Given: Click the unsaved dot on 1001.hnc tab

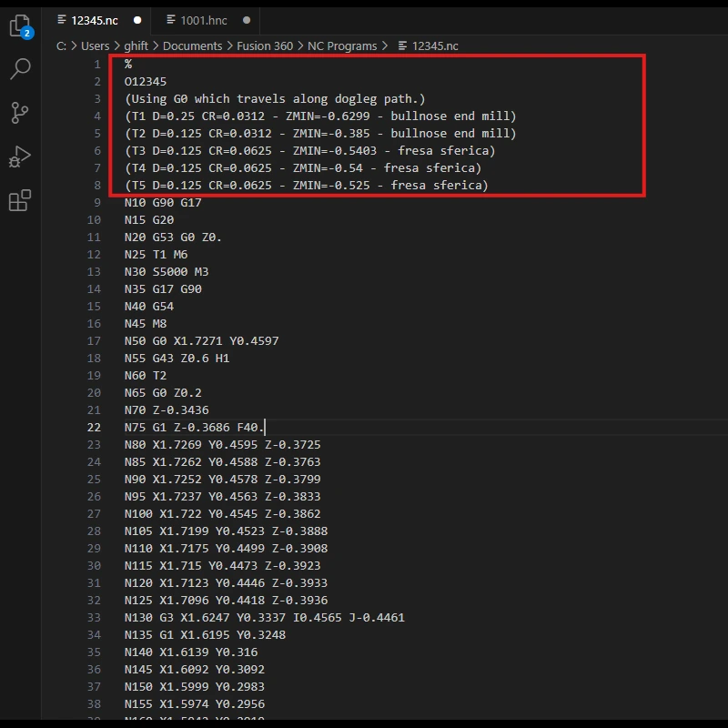Looking at the screenshot, I should 247,19.
